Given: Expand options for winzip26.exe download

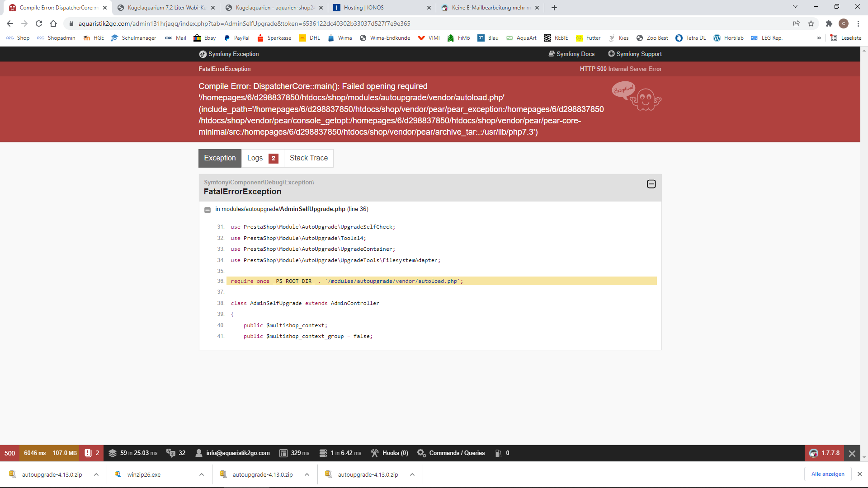Looking at the screenshot, I should pos(202,474).
